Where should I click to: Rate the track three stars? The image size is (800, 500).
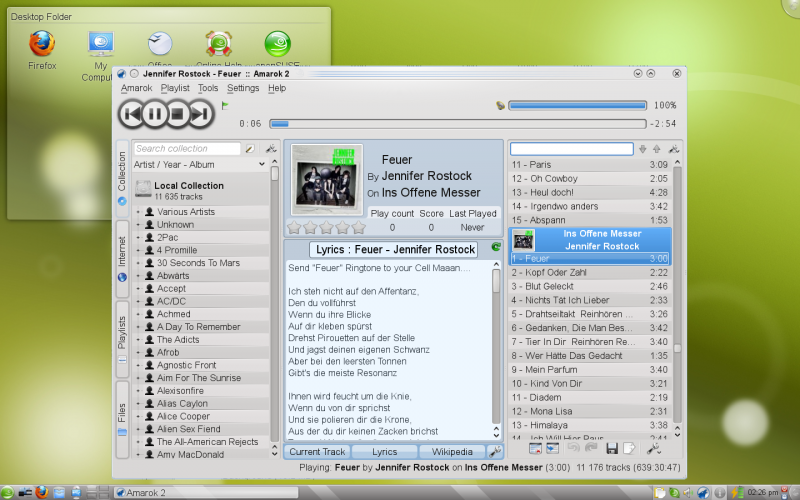point(327,228)
